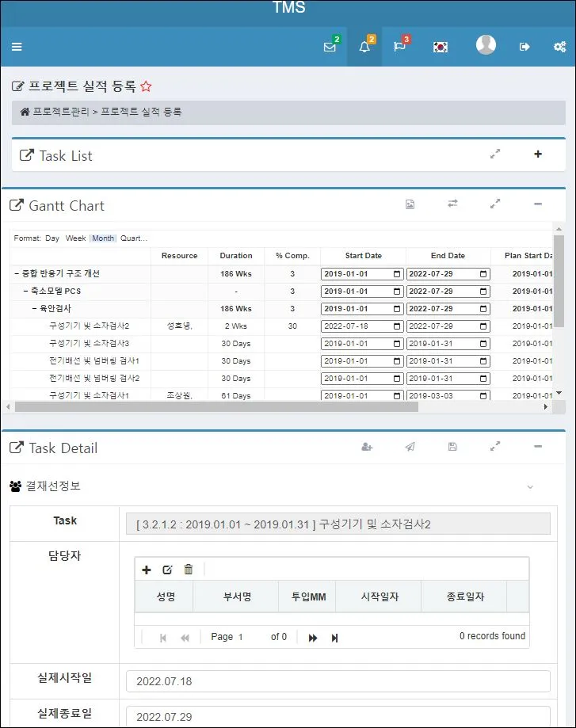
Task: Click the logout arrow icon
Action: point(525,47)
